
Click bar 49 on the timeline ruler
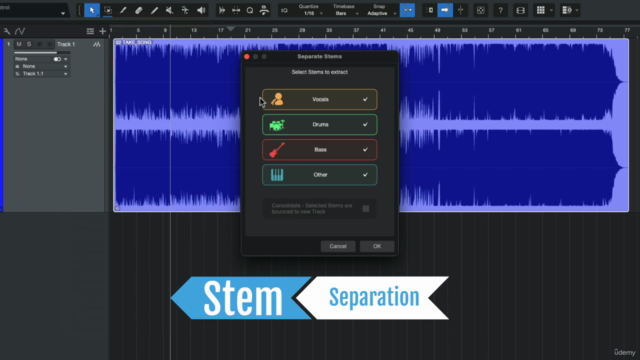coord(438,31)
